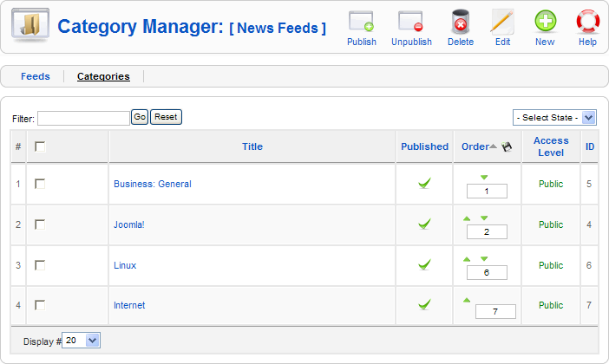This screenshot has width=609, height=364.
Task: Create a new category with New icon
Action: pyautogui.click(x=545, y=23)
